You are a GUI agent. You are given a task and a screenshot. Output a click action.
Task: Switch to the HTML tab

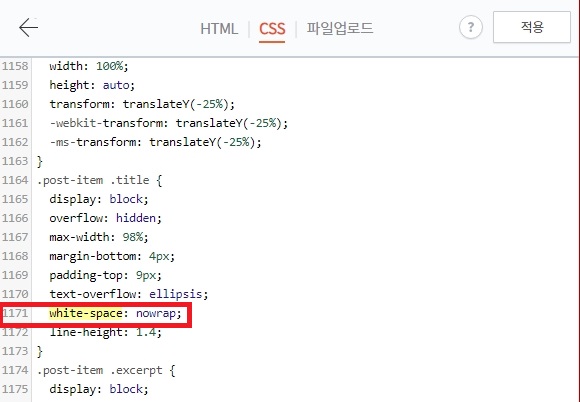click(x=219, y=28)
